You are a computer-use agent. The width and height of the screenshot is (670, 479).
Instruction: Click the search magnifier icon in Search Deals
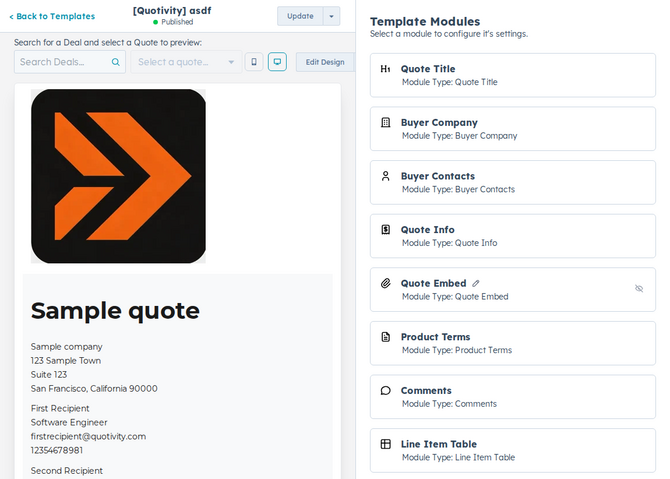point(115,62)
